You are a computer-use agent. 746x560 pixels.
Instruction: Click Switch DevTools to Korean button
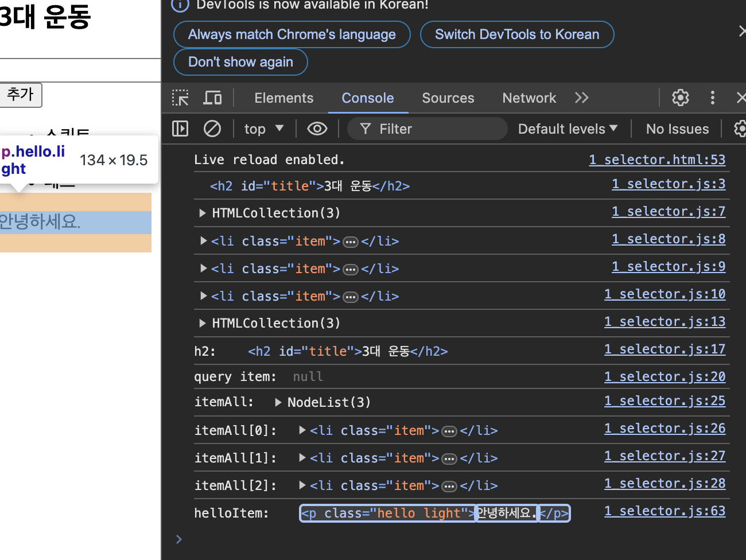[517, 34]
